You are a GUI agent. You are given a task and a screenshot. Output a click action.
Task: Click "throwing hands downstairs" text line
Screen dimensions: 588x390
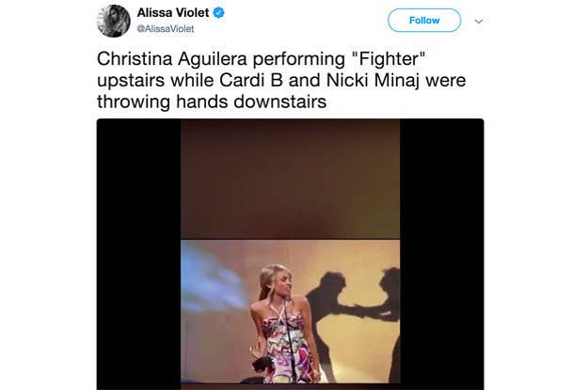212,102
